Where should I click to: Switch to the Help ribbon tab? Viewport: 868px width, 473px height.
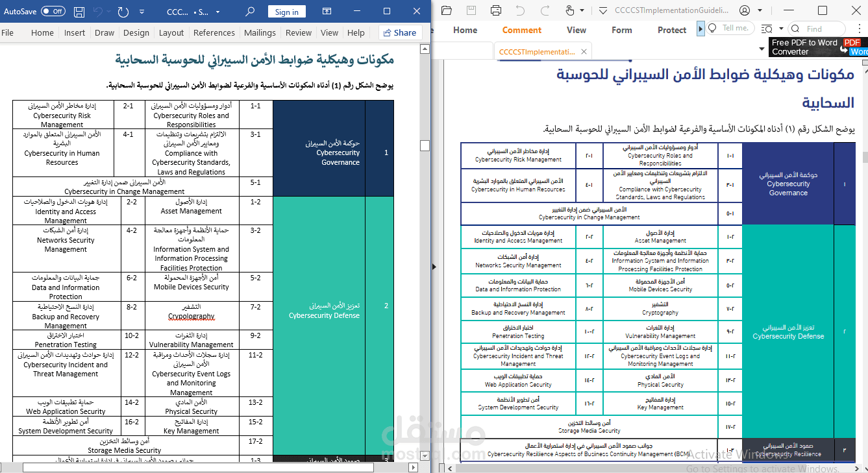point(356,32)
